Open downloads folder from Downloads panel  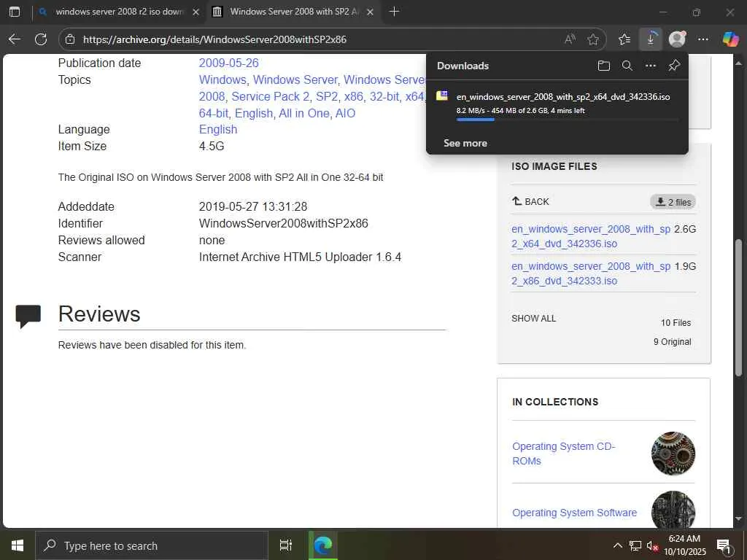point(603,66)
